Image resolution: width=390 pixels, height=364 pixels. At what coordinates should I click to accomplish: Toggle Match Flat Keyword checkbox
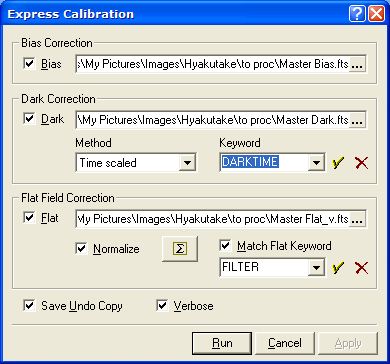[x=226, y=246]
